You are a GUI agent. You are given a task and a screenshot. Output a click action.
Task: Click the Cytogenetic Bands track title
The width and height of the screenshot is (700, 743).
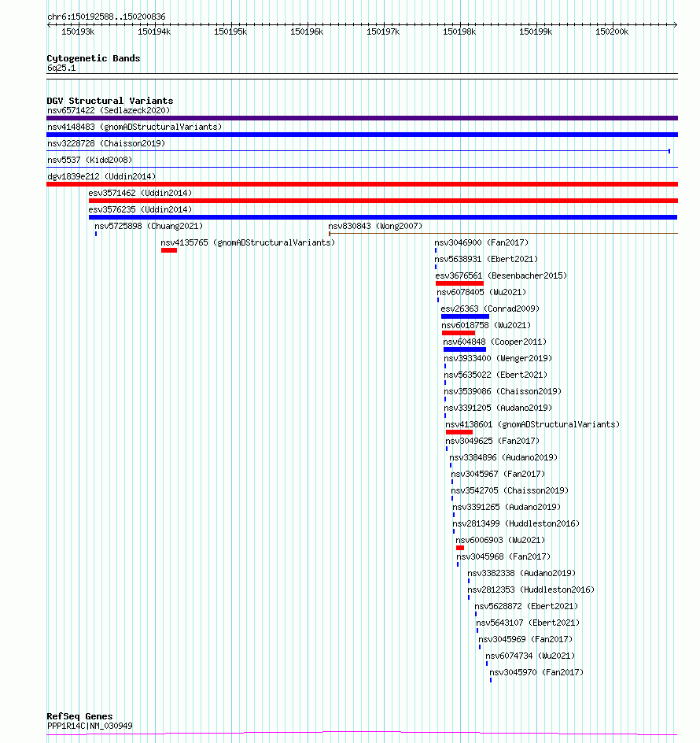94,58
